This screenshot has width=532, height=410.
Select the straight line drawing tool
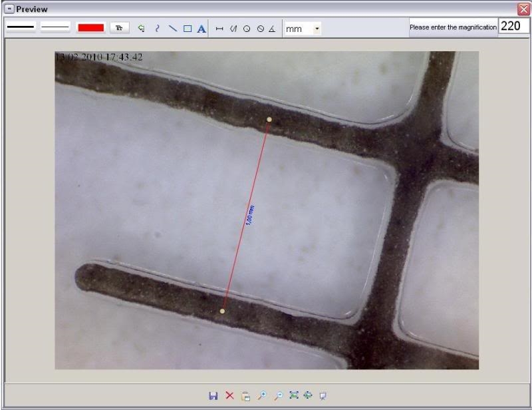point(172,29)
